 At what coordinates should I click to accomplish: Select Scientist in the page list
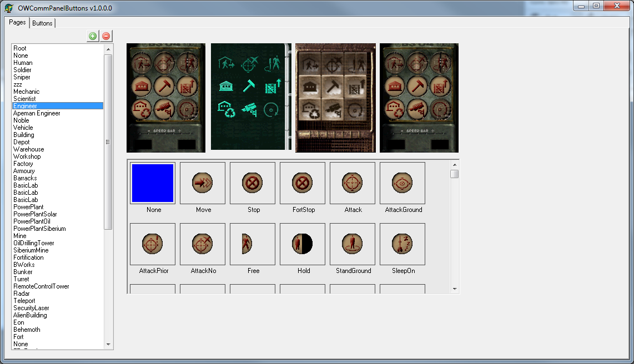click(58, 99)
